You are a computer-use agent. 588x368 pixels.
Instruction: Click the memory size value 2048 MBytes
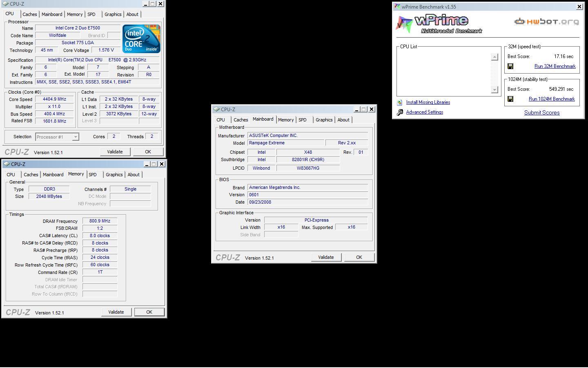[x=49, y=196]
